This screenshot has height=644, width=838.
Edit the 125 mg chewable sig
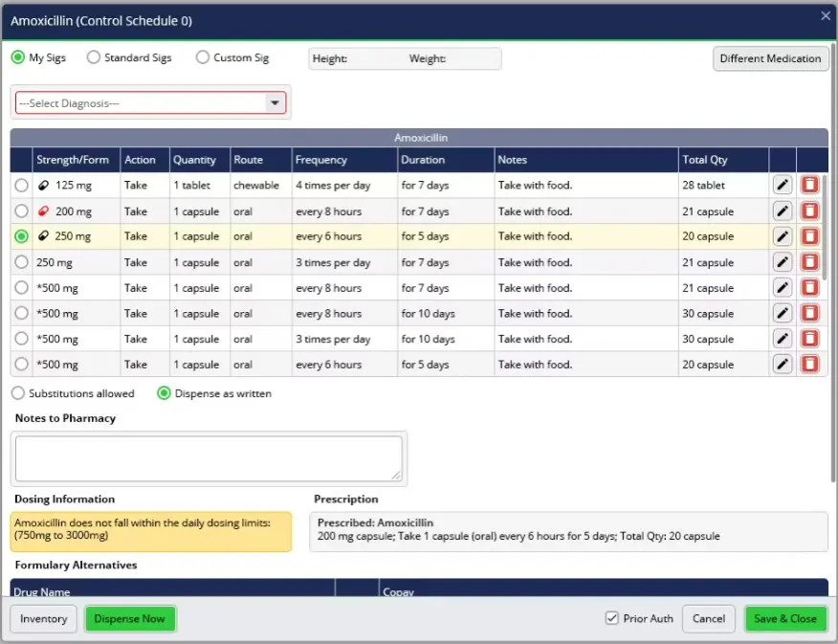[782, 185]
